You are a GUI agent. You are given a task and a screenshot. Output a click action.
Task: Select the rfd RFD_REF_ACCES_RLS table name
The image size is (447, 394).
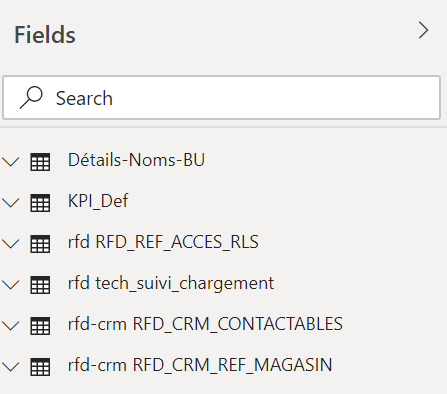[163, 242]
